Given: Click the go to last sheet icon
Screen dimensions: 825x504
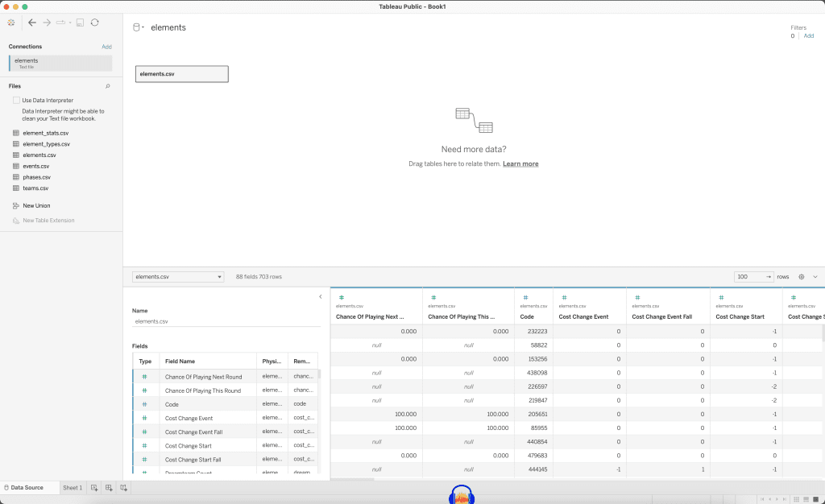Looking at the screenshot, I should point(785,499).
